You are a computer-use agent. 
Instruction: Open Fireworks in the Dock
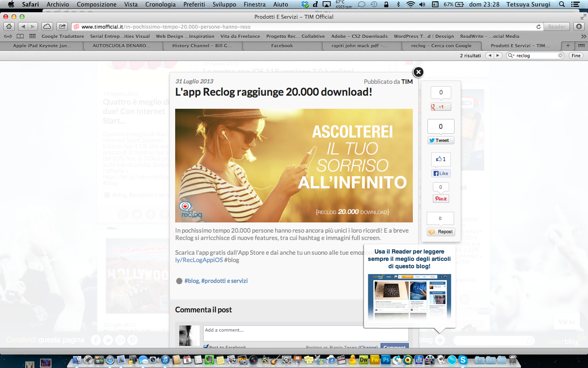tap(375, 360)
